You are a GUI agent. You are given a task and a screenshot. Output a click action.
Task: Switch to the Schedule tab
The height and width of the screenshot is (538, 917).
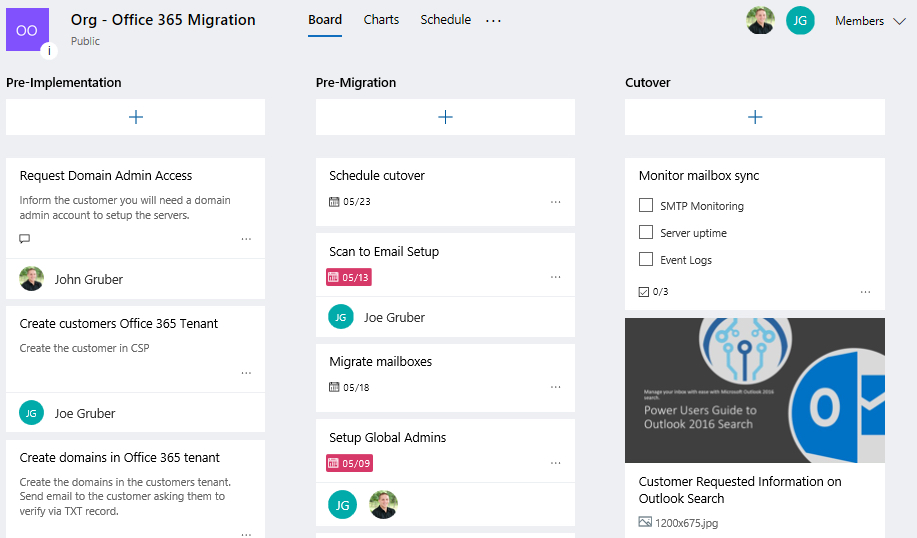(446, 20)
